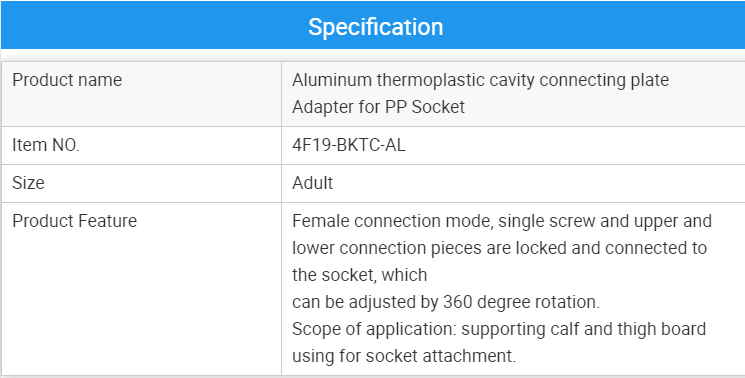This screenshot has width=745, height=378.
Task: Click the Size row label
Action: [x=29, y=183]
